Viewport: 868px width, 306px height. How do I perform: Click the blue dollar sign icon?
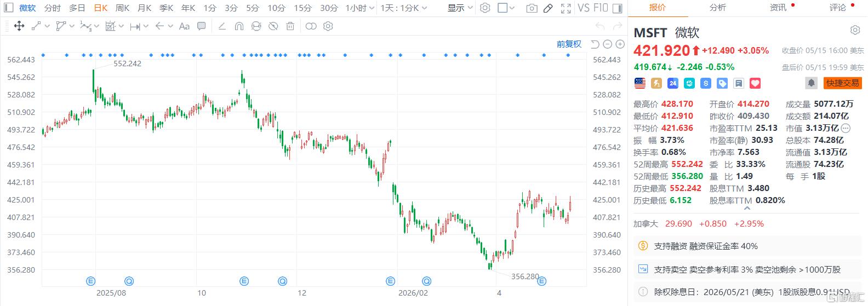[x=706, y=83]
